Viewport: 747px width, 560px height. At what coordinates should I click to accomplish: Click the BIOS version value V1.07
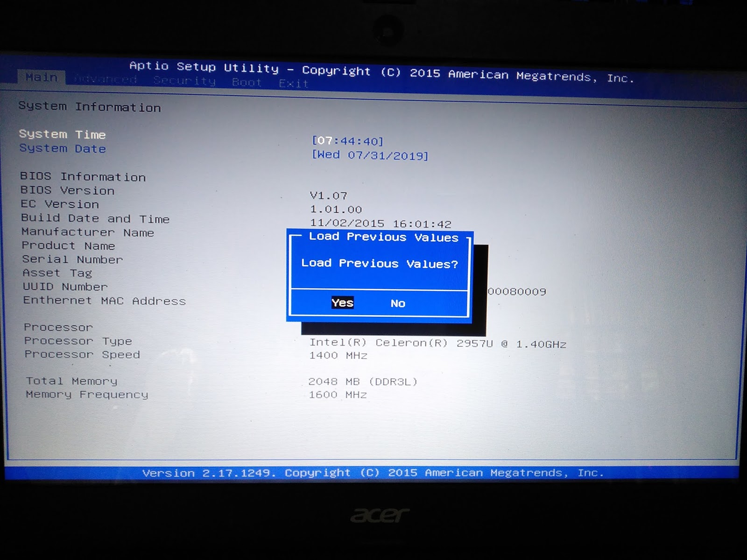329,196
